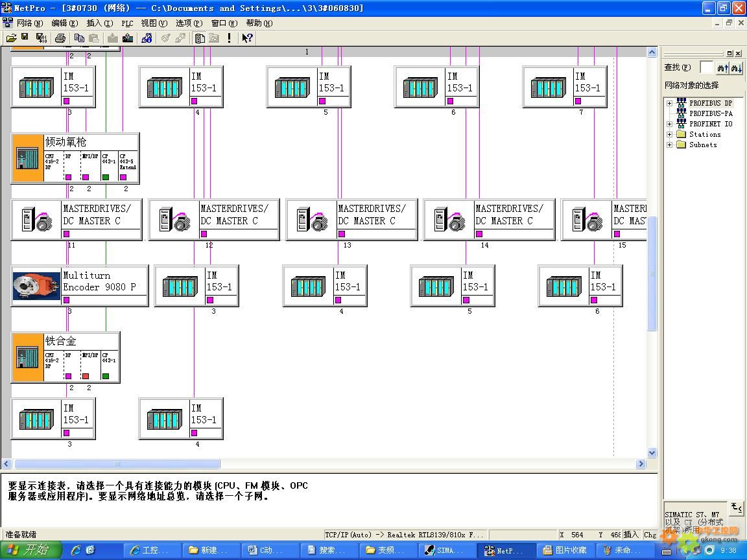
Task: Select top-row IM 153-1 module at address 4
Action: tap(181, 87)
